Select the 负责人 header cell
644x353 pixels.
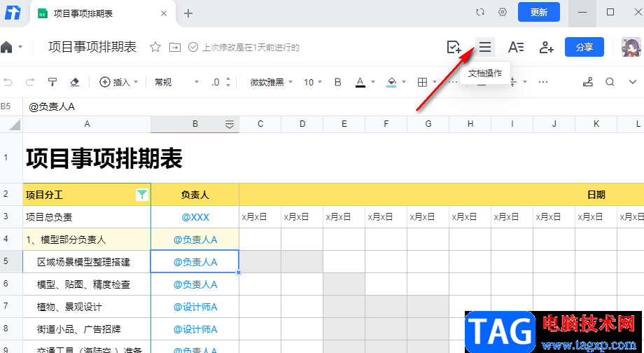pos(195,195)
